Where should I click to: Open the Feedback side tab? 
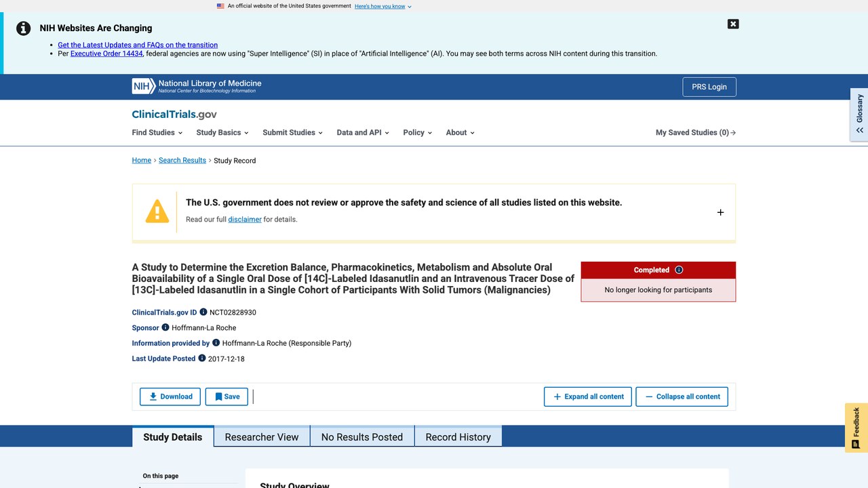coord(856,428)
